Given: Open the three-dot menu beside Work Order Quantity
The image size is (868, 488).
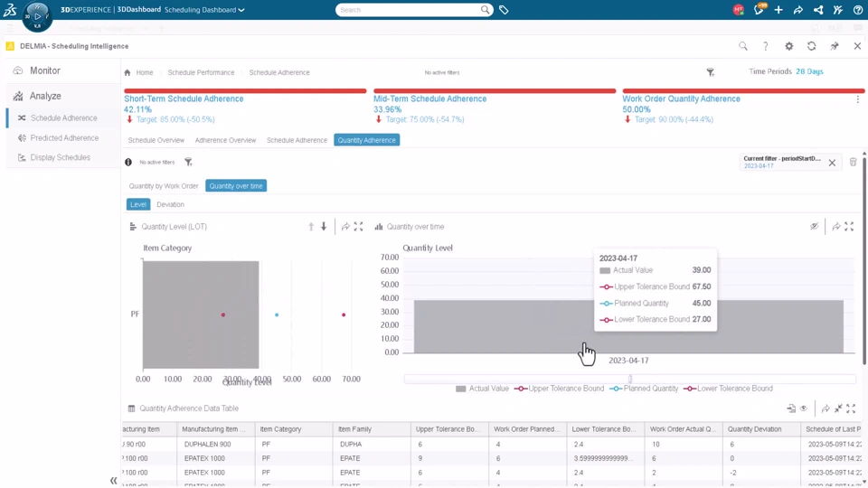Looking at the screenshot, I should click(857, 99).
